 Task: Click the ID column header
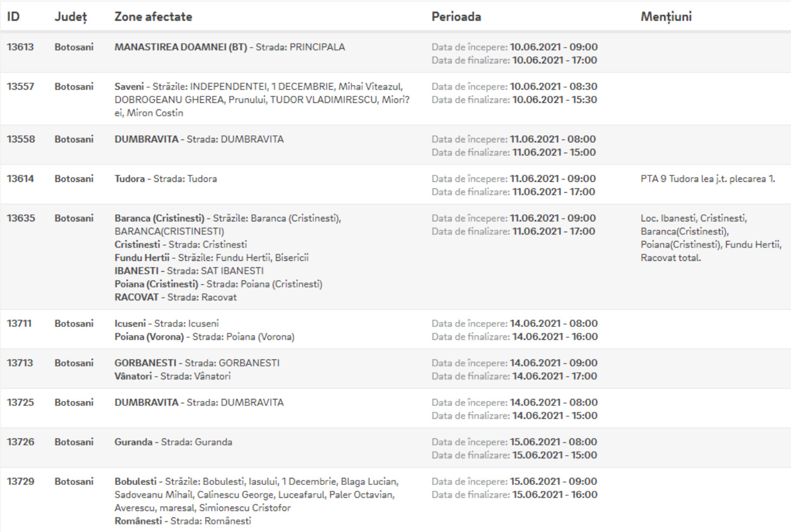[13, 17]
